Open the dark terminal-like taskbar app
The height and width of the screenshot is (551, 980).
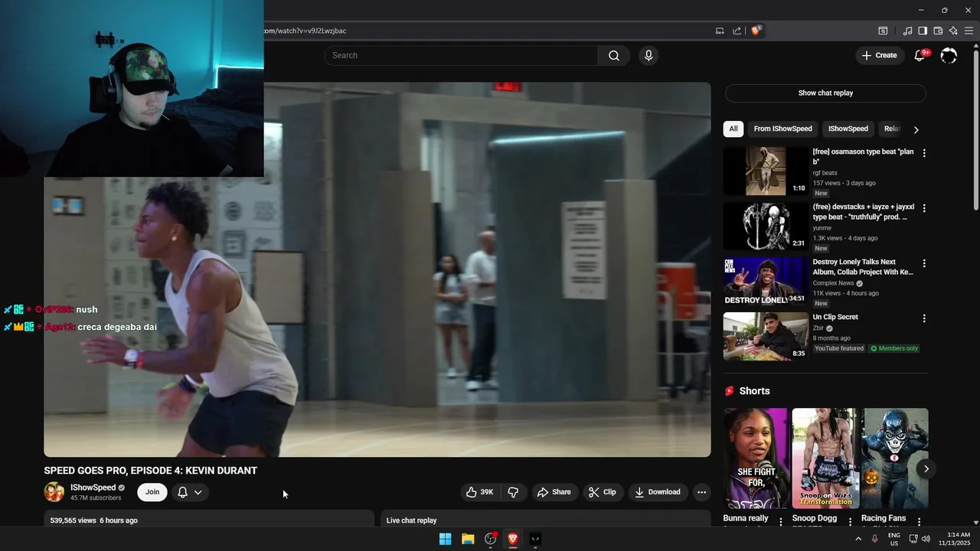pyautogui.click(x=535, y=539)
